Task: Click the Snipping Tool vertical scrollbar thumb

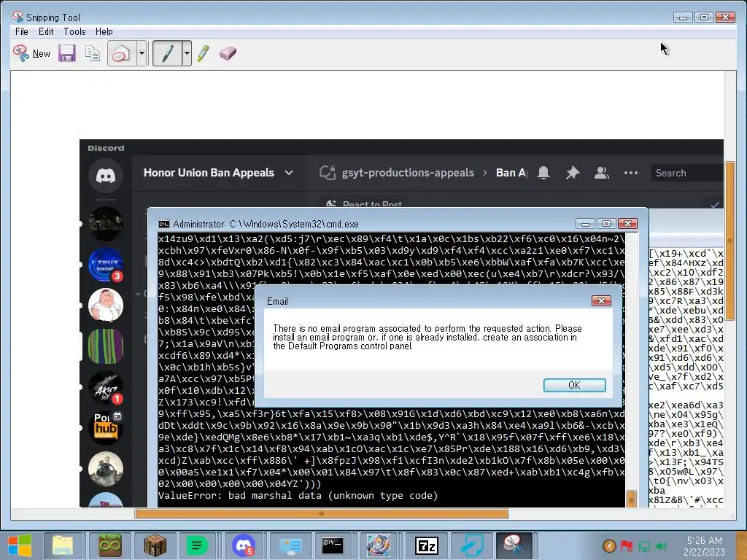Action: pyautogui.click(x=729, y=241)
